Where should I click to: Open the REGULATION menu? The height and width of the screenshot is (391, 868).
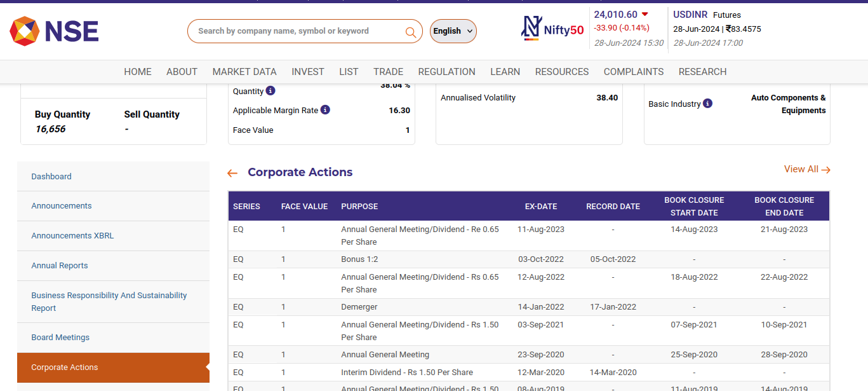pyautogui.click(x=446, y=71)
